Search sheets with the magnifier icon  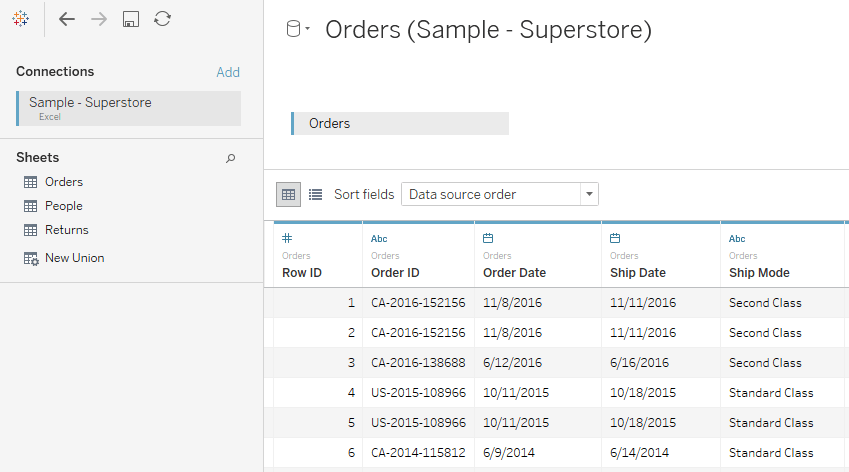[x=231, y=158]
